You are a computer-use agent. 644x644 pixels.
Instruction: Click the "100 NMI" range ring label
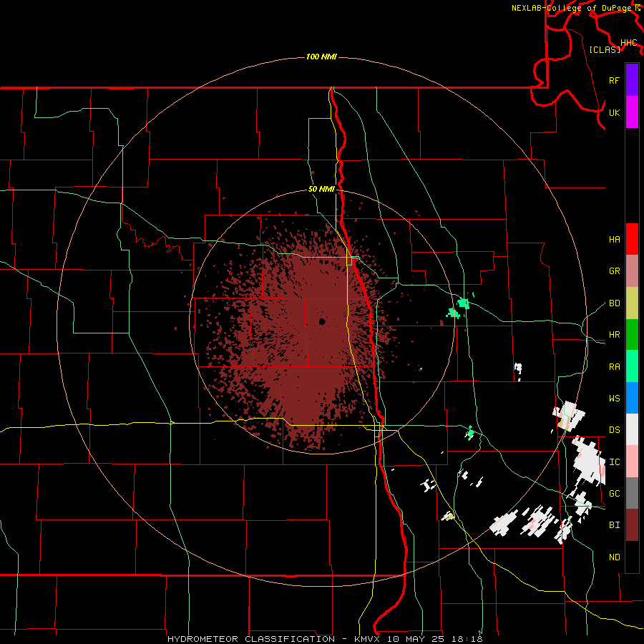pos(321,57)
